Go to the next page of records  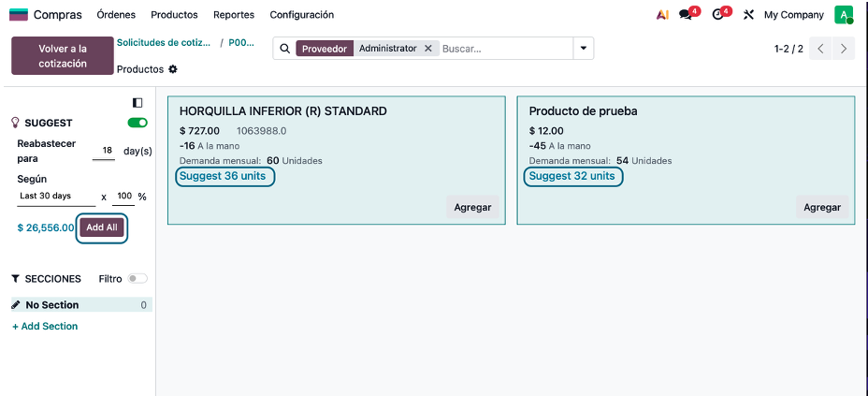[845, 49]
